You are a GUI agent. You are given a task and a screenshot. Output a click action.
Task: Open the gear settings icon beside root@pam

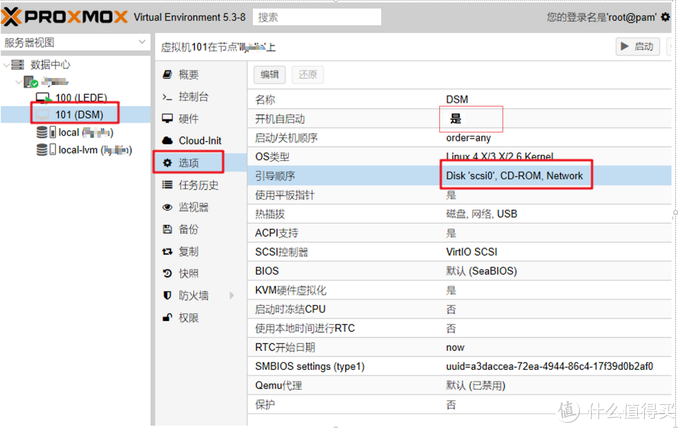[665, 17]
